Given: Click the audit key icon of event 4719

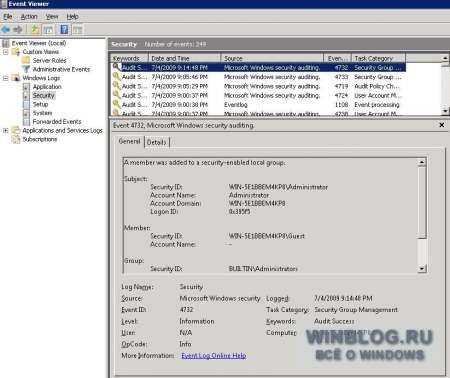Looking at the screenshot, I should pyautogui.click(x=116, y=86).
